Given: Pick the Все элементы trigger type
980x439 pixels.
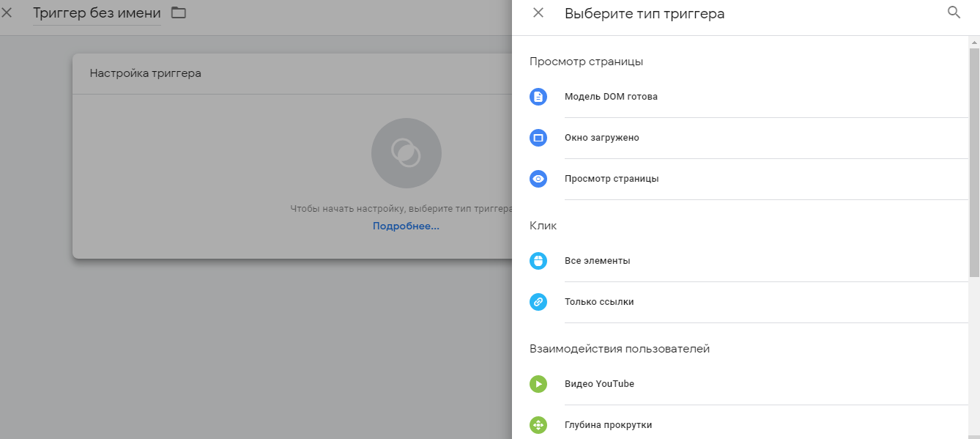Looking at the screenshot, I should (597, 260).
